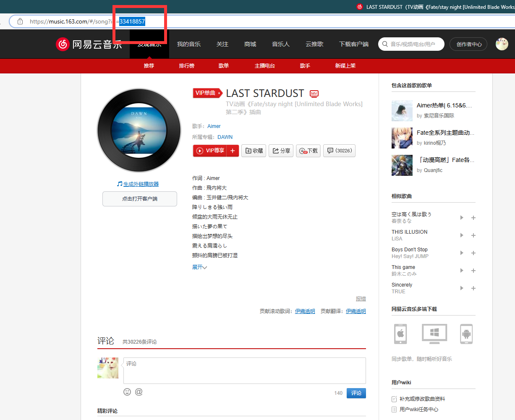Click the DAWN album cover disc

pyautogui.click(x=139, y=130)
